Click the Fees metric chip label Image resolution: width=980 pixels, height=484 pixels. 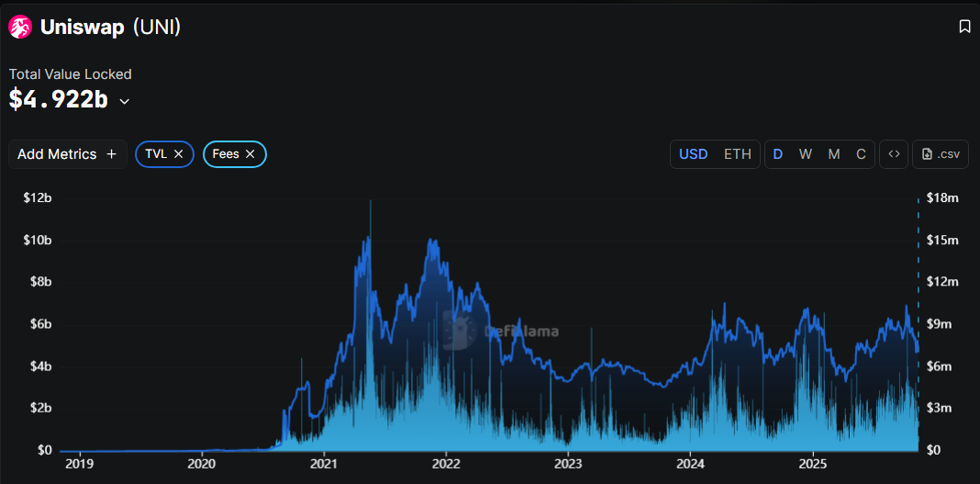(226, 154)
